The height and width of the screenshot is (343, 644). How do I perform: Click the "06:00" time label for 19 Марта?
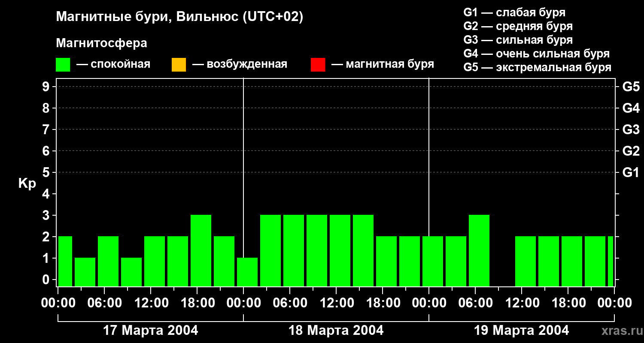coord(475,303)
